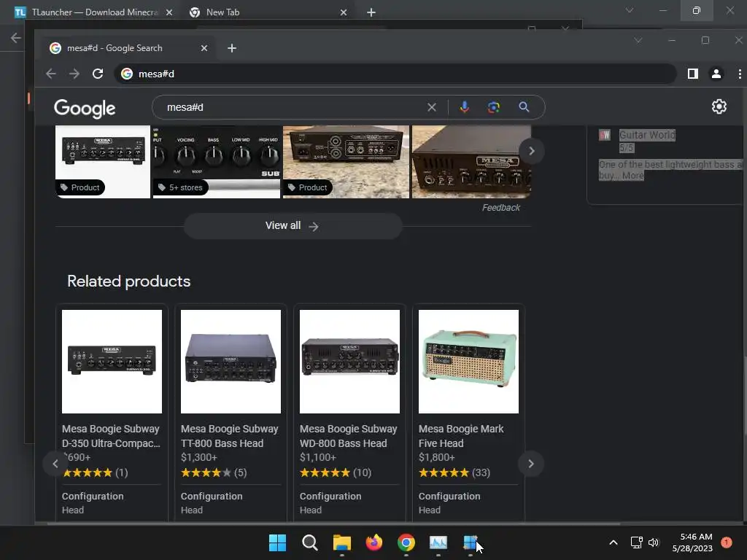Screen dimensions: 747x560
Task: Open the Windows Start menu
Action: click(x=277, y=542)
